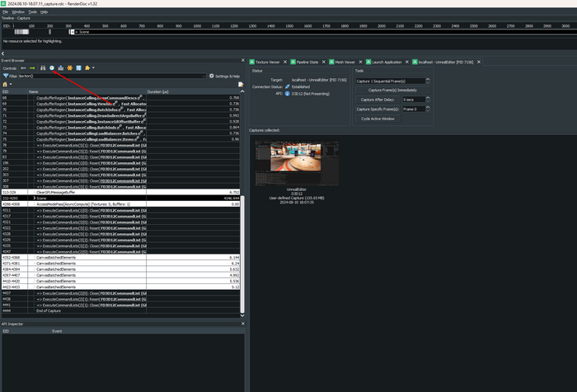Switch to the Pipeline State tab
Image resolution: width=577 pixels, height=392 pixels.
[x=308, y=62]
